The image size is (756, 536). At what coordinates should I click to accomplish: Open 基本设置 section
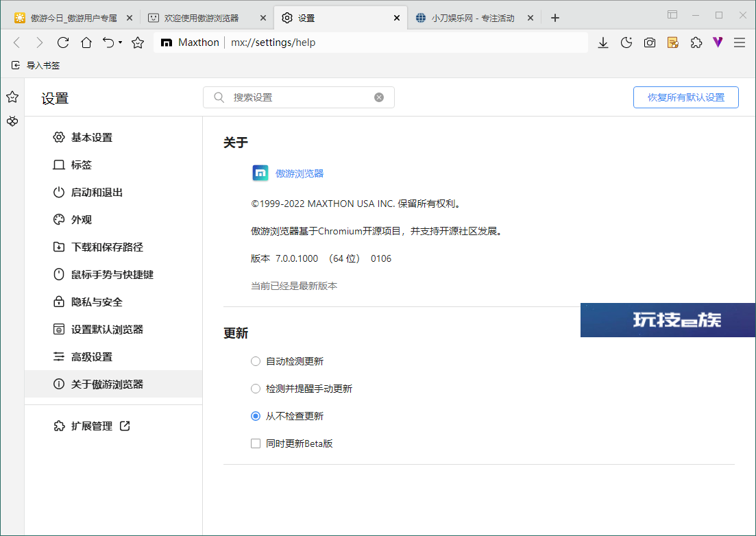click(x=113, y=137)
